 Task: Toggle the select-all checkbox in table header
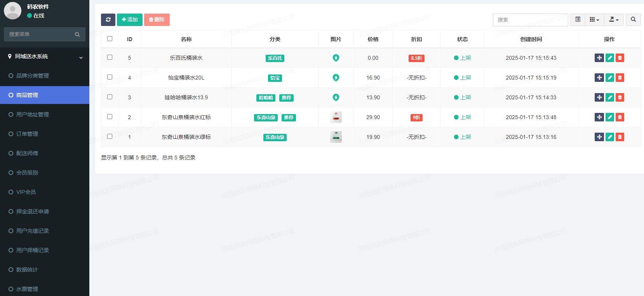click(110, 39)
